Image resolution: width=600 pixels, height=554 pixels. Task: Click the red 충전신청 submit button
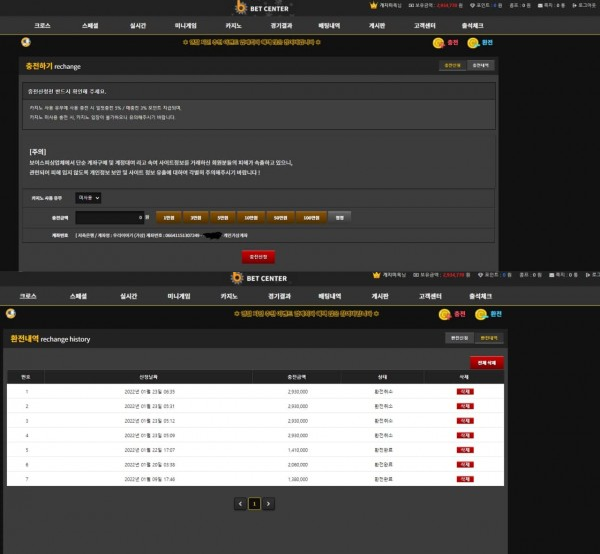click(x=258, y=257)
